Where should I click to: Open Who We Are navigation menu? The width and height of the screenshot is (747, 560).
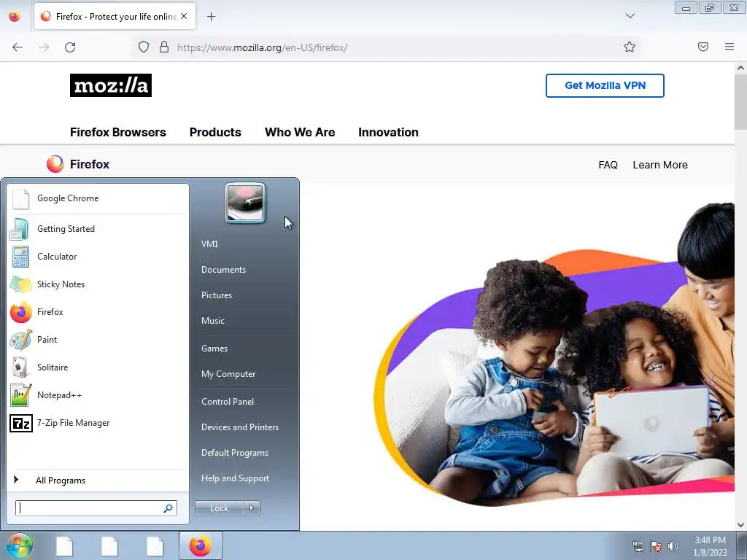click(300, 133)
